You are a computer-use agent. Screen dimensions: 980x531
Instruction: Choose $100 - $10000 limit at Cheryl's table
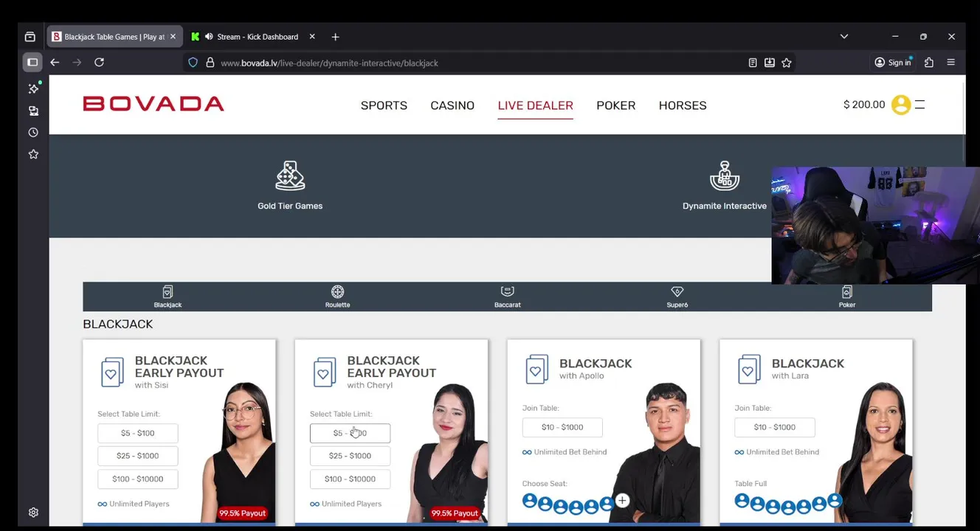pos(350,479)
